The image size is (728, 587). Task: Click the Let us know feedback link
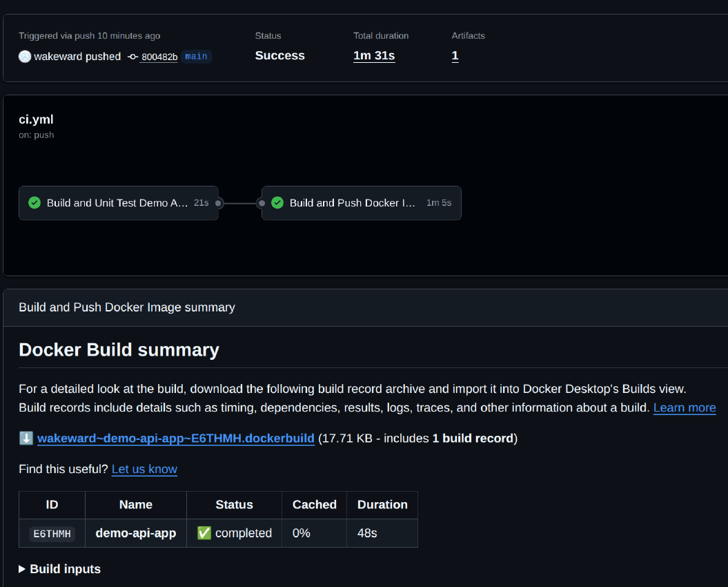point(144,469)
